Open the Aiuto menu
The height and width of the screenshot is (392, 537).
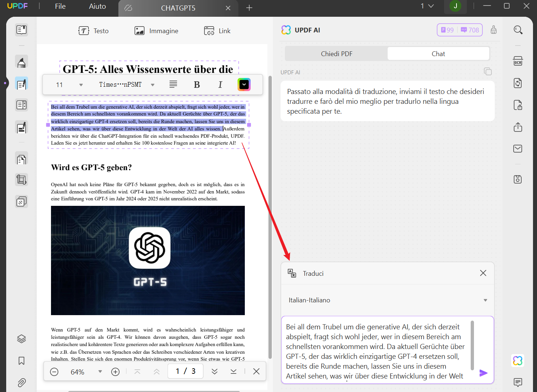click(x=97, y=6)
